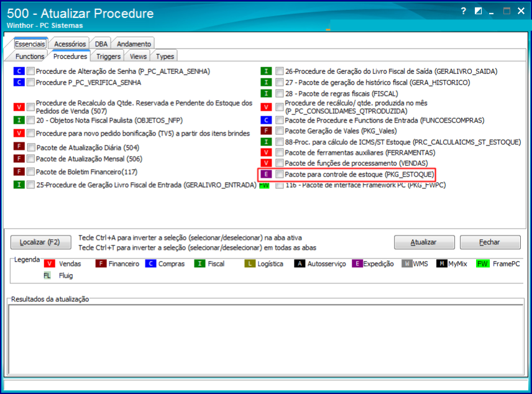The height and width of the screenshot is (394, 532).
Task: Check the 26-GERALIVRO_SAIDA procedure checkbox
Action: (279, 71)
